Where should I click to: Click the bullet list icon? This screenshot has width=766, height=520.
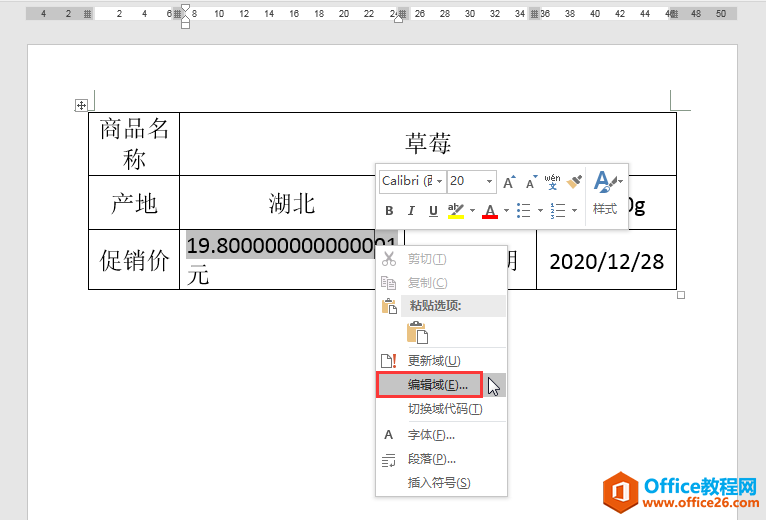click(523, 211)
